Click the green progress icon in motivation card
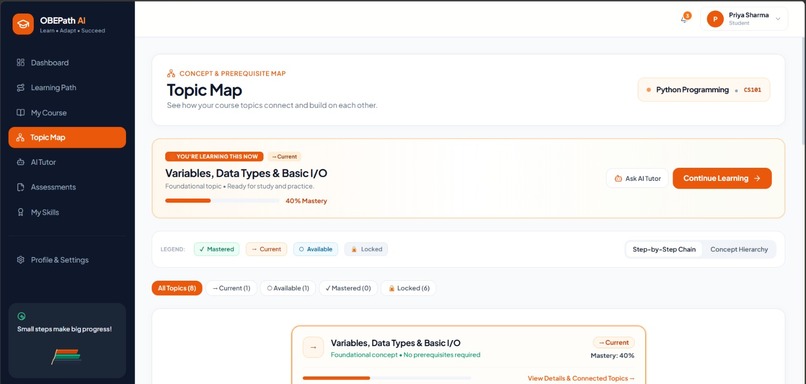The image size is (806, 384). (22, 317)
